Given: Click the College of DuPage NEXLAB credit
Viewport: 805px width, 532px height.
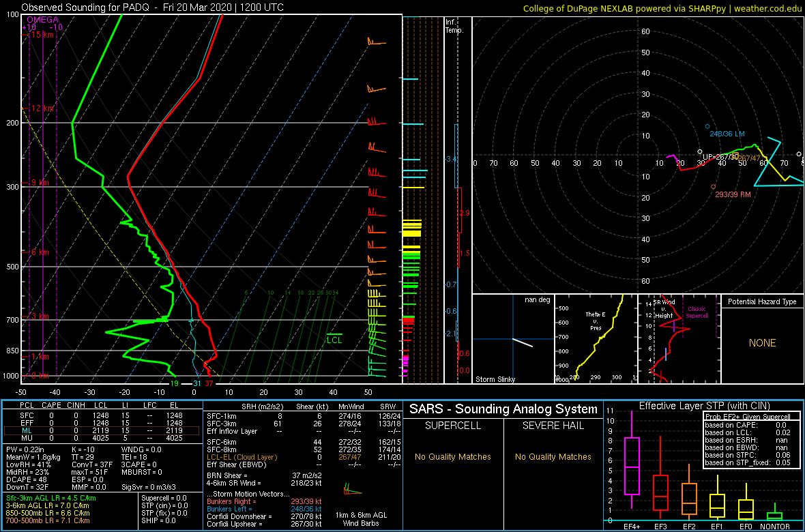Looking at the screenshot, I should click(662, 8).
